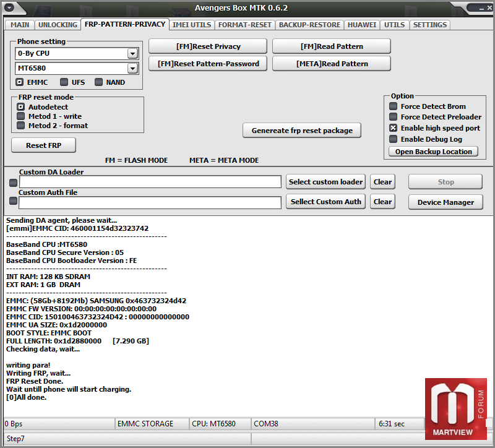Select the FRP-PATTERN-PRIVACY tab
The width and height of the screenshot is (495, 448).
tap(125, 24)
